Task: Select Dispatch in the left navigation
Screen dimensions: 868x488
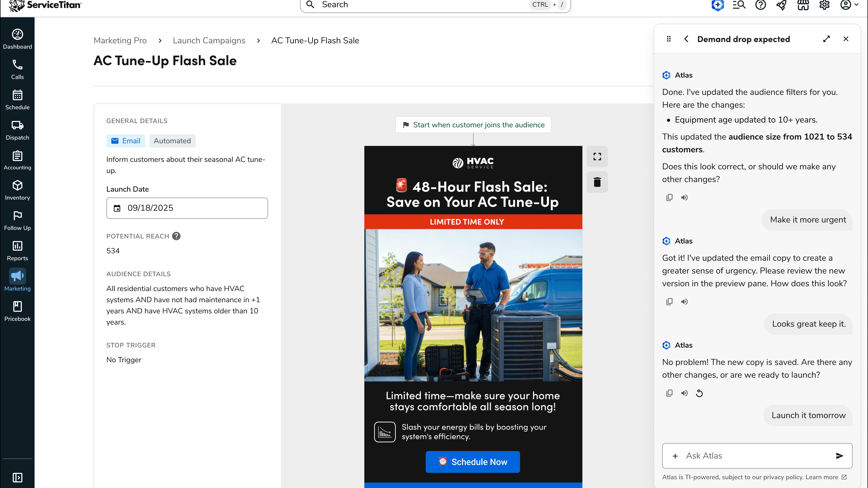Action: coord(17,130)
